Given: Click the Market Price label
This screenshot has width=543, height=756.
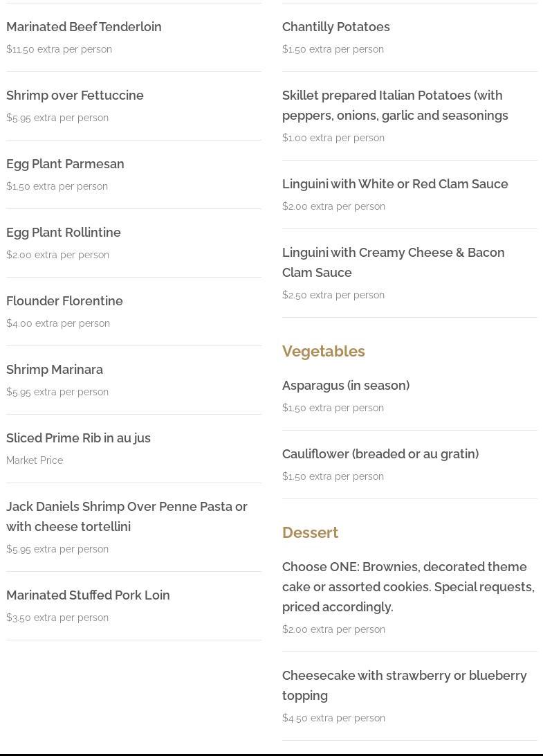Looking at the screenshot, I should [x=35, y=460].
